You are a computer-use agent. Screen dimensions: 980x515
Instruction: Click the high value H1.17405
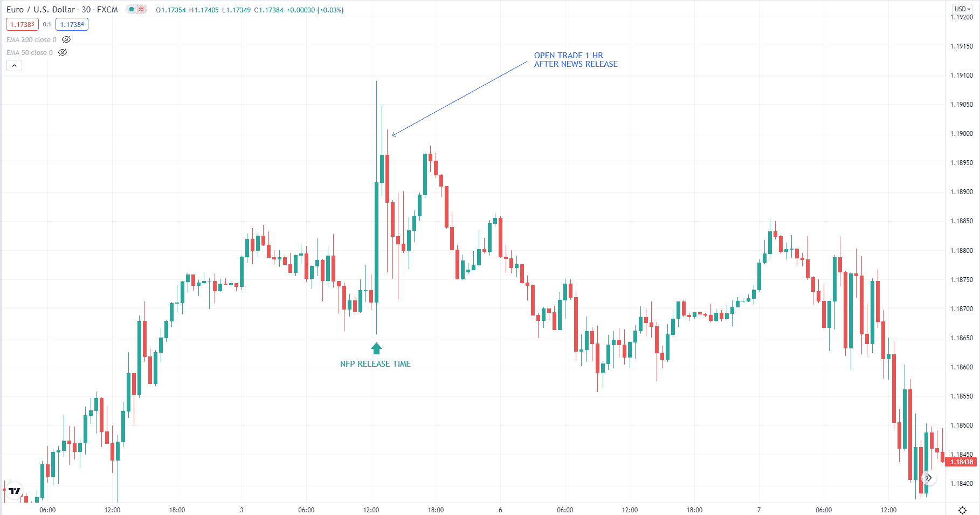[204, 10]
